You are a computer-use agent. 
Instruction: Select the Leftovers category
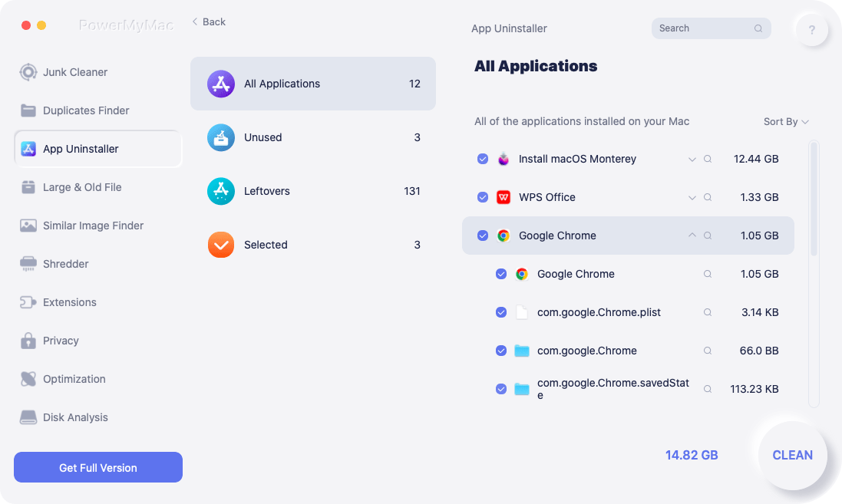point(313,191)
